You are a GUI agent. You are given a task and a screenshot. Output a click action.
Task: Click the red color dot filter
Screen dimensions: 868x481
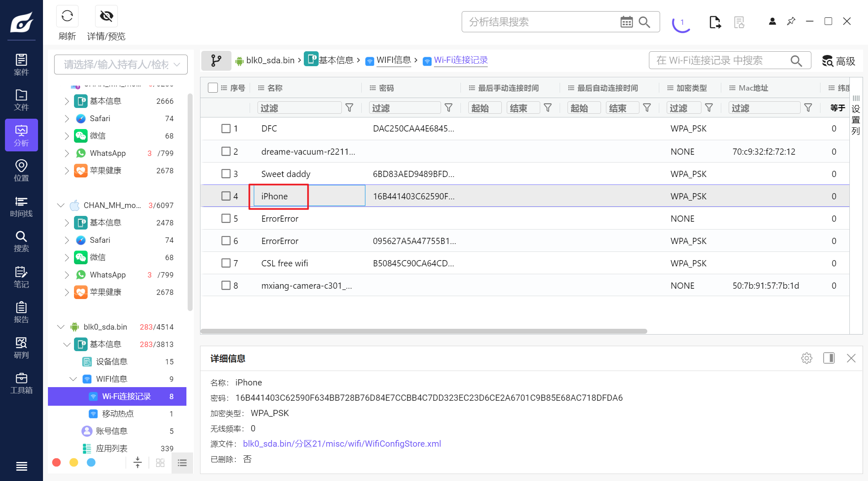click(57, 462)
